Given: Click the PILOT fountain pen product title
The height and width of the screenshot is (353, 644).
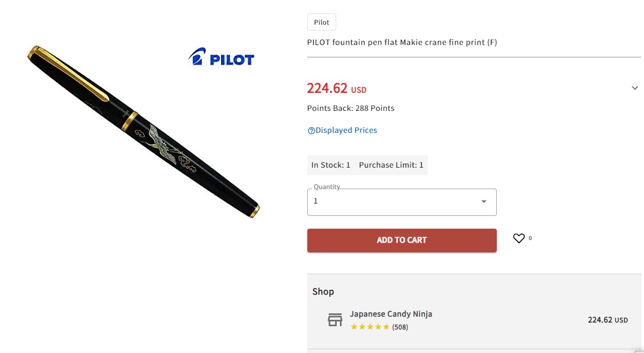Looking at the screenshot, I should 402,42.
